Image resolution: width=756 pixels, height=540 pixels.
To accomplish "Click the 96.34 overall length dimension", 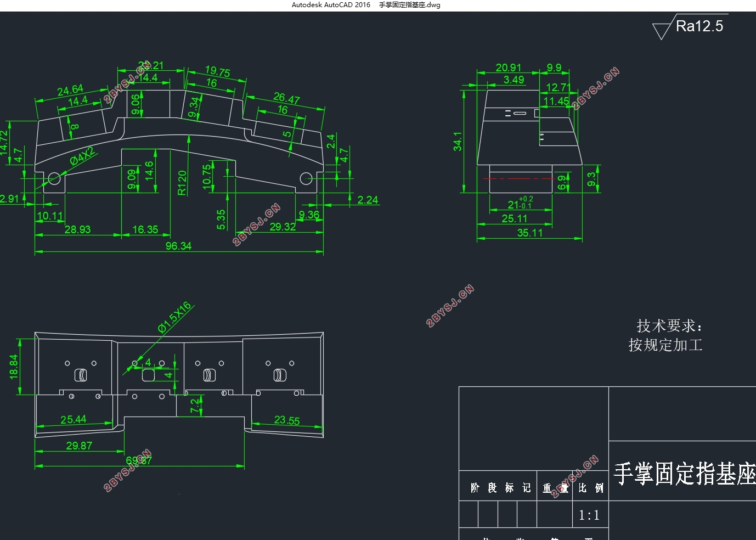I will [x=179, y=246].
